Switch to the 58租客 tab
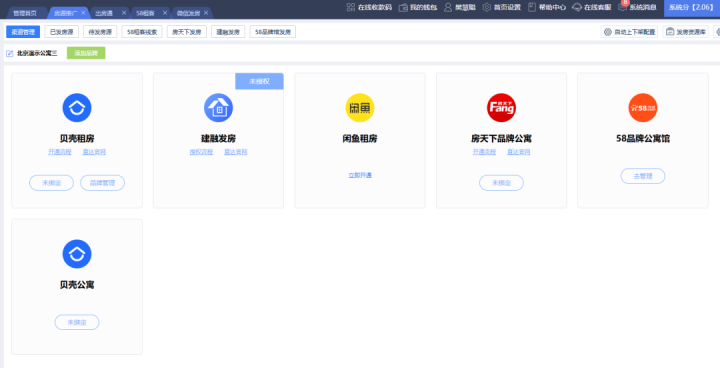 coord(145,13)
